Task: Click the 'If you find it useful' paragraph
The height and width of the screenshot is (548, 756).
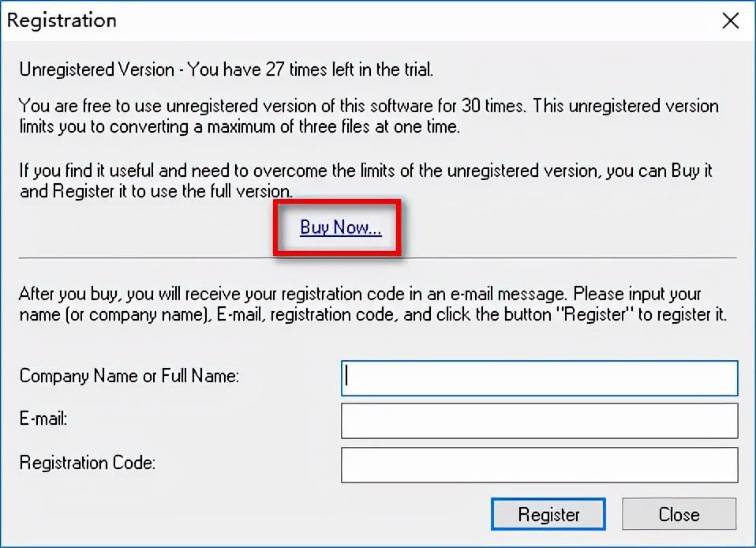Action: tap(366, 181)
